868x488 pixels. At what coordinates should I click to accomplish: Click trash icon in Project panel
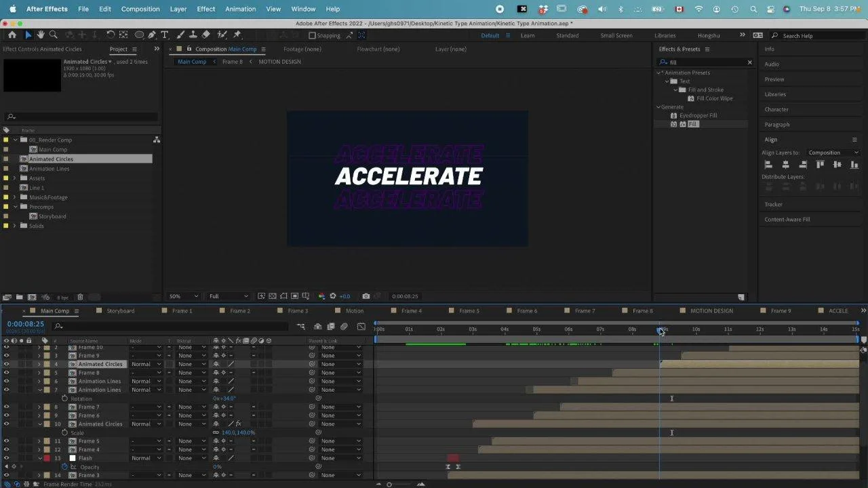(x=80, y=297)
